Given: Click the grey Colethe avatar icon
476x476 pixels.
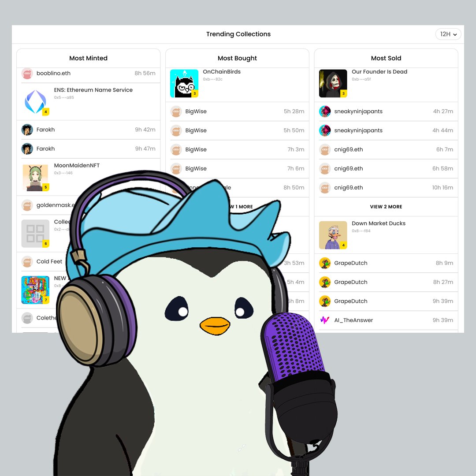Looking at the screenshot, I should [27, 318].
